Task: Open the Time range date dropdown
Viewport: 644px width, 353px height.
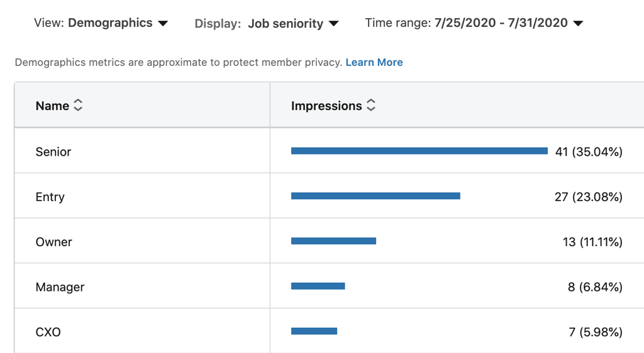Action: (474, 23)
